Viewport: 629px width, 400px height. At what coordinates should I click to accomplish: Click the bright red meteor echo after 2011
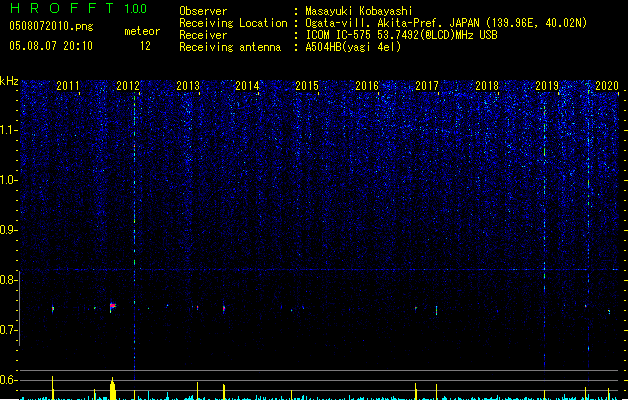[x=112, y=307]
